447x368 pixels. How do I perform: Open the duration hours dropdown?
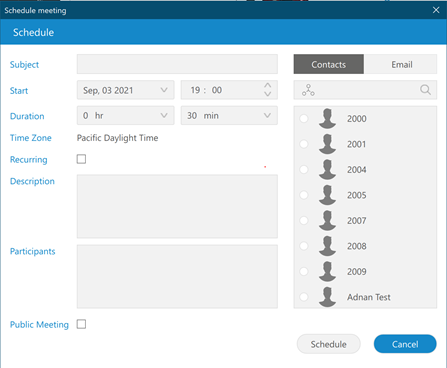(x=126, y=115)
